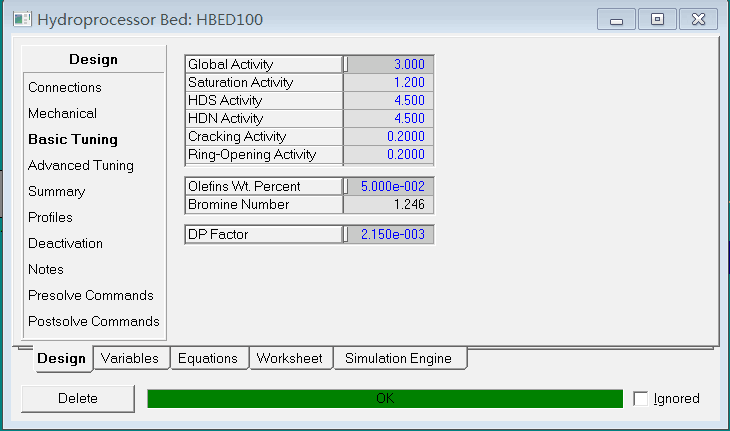Edit the Global Activity value 3.000
730x431 pixels.
pos(389,64)
